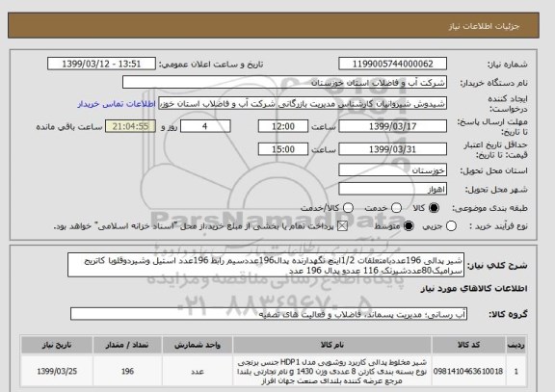
Task: Click the row number 1 cell
Action: (516, 372)
